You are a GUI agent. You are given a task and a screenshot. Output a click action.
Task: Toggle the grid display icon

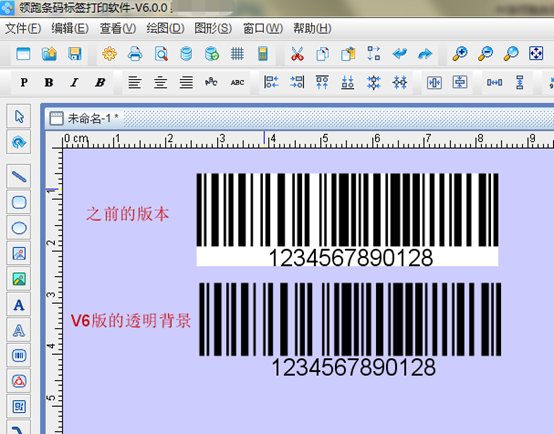[x=237, y=54]
